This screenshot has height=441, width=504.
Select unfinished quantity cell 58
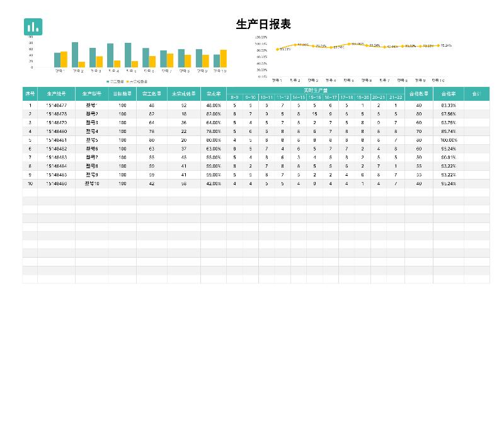[183, 183]
